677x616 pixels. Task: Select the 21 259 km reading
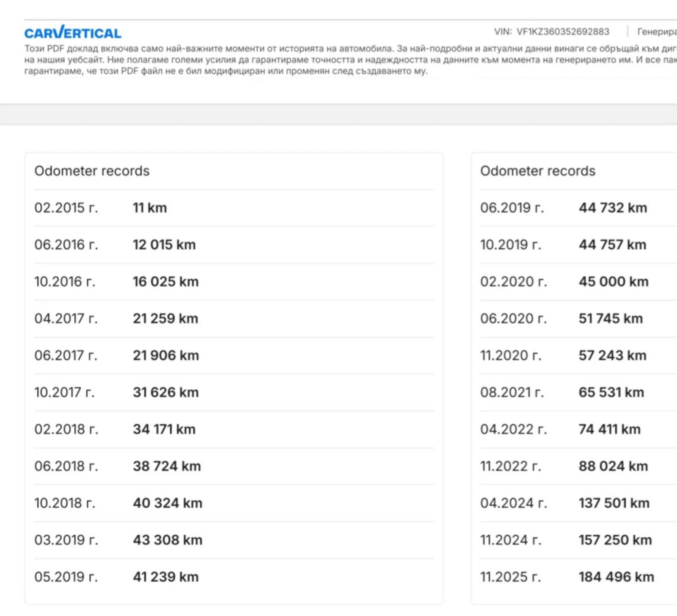165,319
